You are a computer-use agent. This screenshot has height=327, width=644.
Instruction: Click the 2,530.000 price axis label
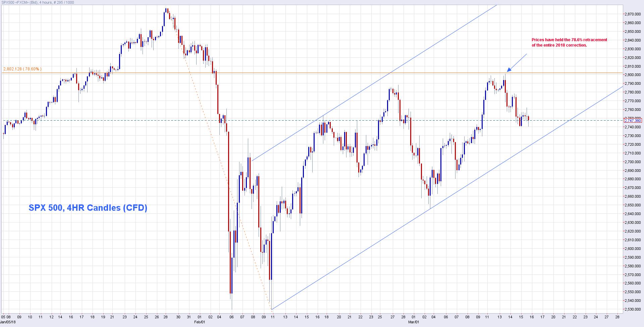(x=633, y=309)
